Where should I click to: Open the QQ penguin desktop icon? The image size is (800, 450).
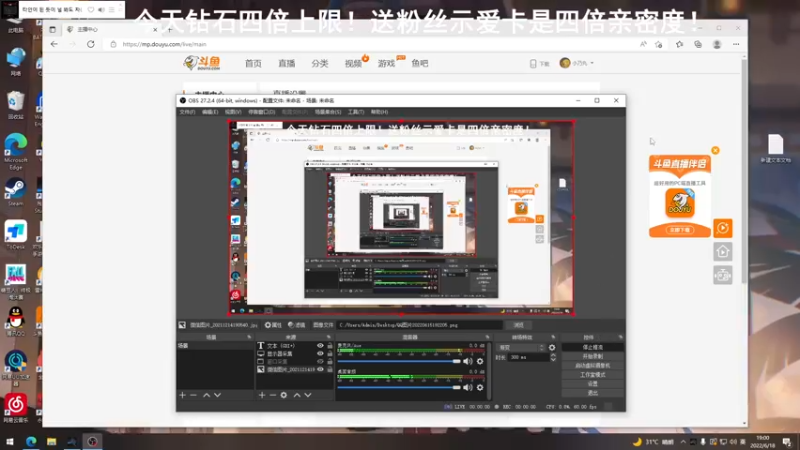[15, 321]
